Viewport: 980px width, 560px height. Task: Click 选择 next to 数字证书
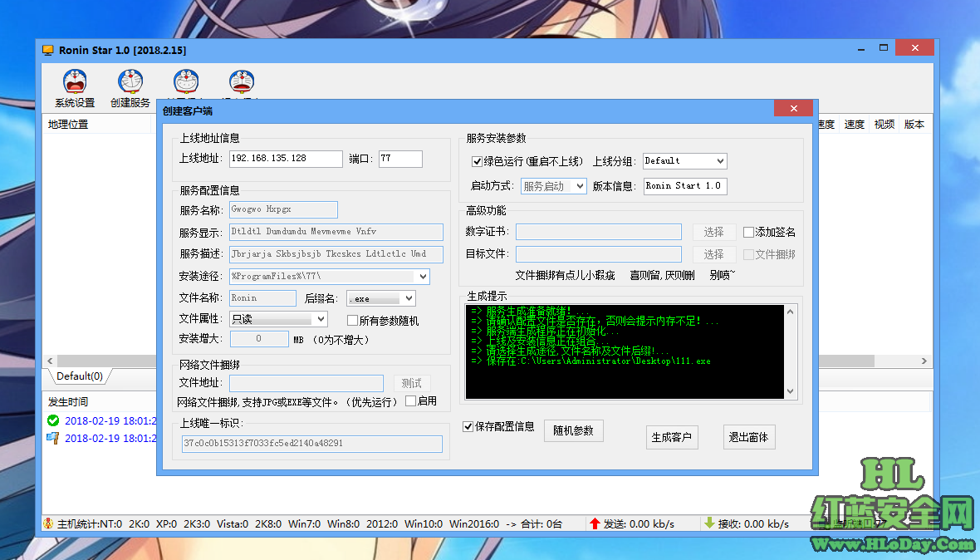point(713,233)
